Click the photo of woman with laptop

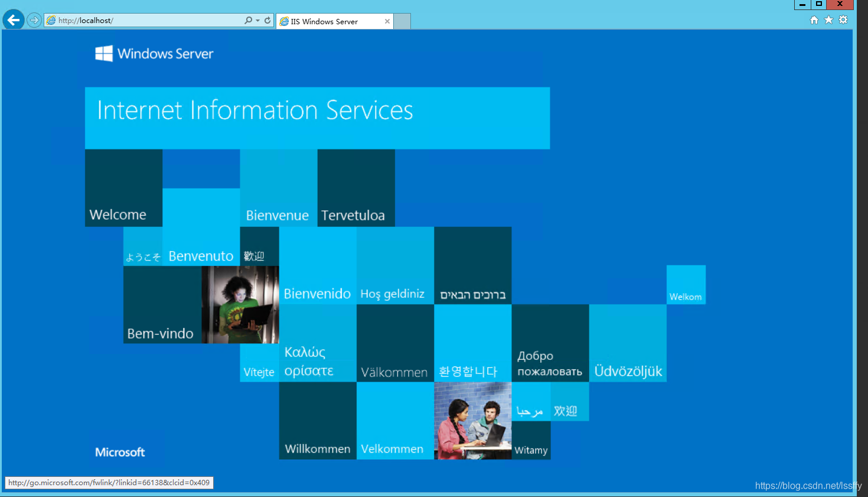pyautogui.click(x=240, y=304)
